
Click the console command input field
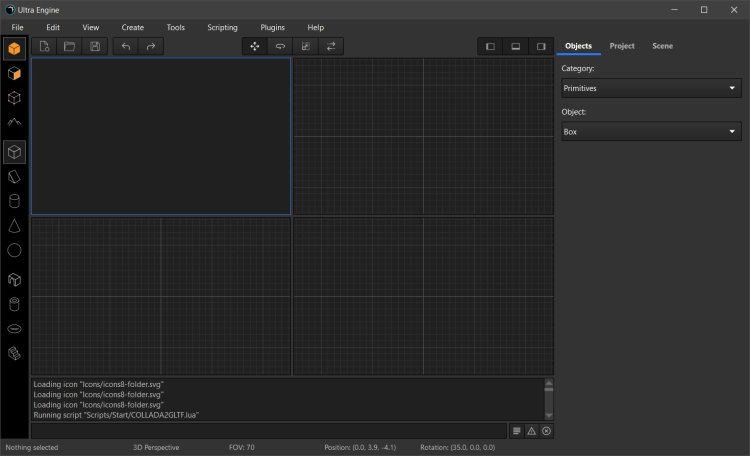268,431
